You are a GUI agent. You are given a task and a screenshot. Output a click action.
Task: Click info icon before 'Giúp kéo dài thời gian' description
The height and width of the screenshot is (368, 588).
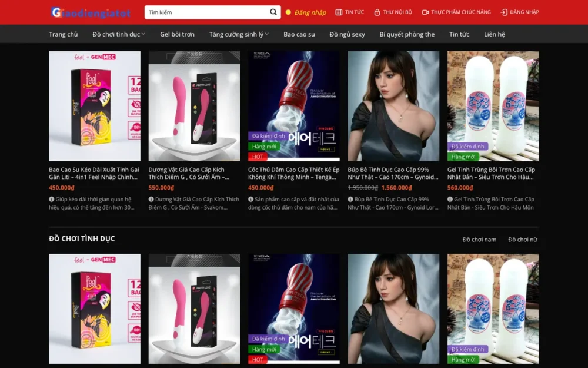[x=51, y=200]
